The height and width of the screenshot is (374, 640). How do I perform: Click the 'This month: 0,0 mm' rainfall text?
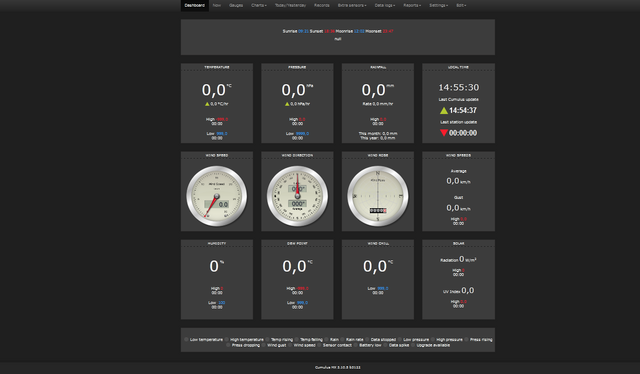(x=378, y=134)
